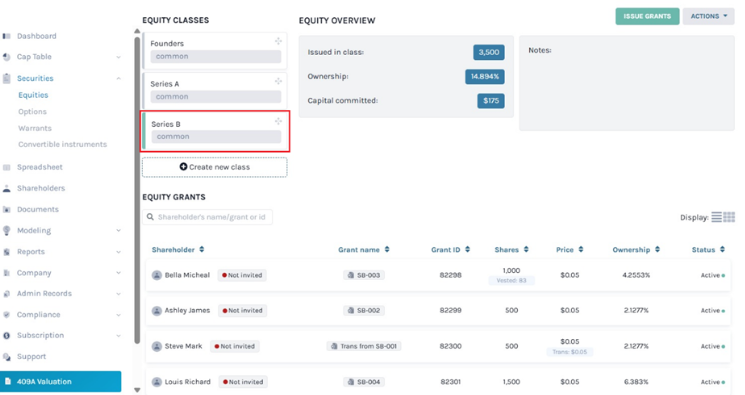745x395 pixels.
Task: Open the Actions dropdown
Action: click(708, 16)
